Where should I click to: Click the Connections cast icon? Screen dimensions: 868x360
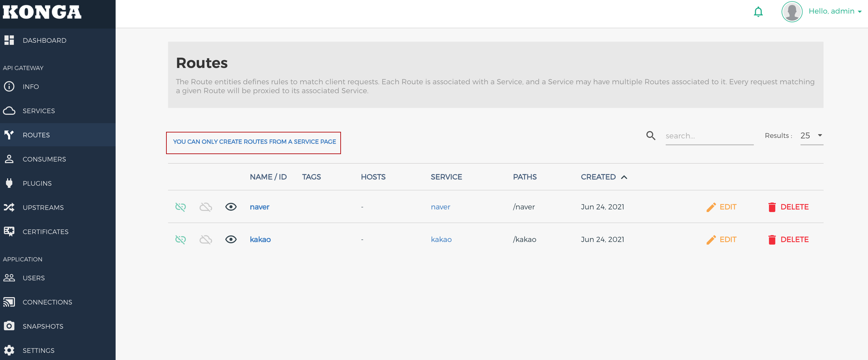click(x=9, y=302)
